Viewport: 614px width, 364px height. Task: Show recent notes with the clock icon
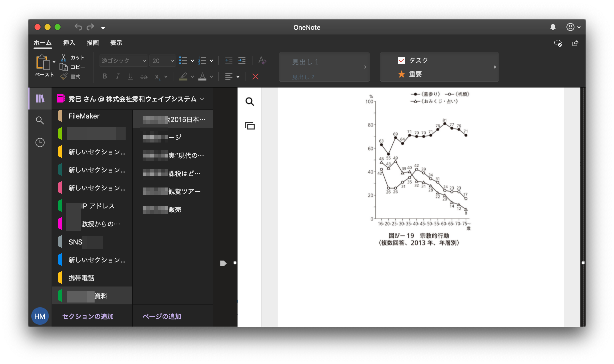tap(40, 142)
